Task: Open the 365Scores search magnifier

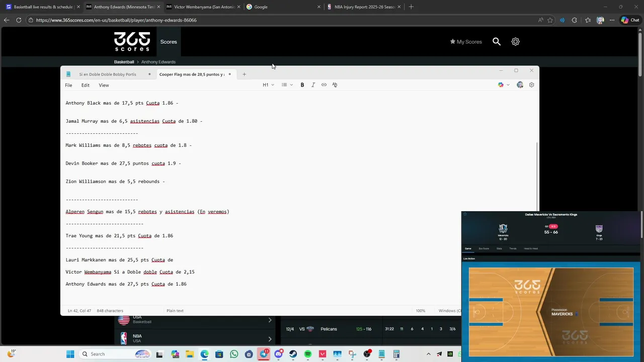Action: [497, 42]
